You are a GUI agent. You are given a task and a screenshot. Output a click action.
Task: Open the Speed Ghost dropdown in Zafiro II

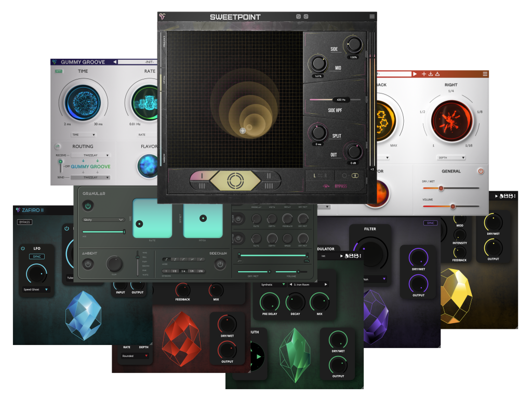pyautogui.click(x=36, y=289)
